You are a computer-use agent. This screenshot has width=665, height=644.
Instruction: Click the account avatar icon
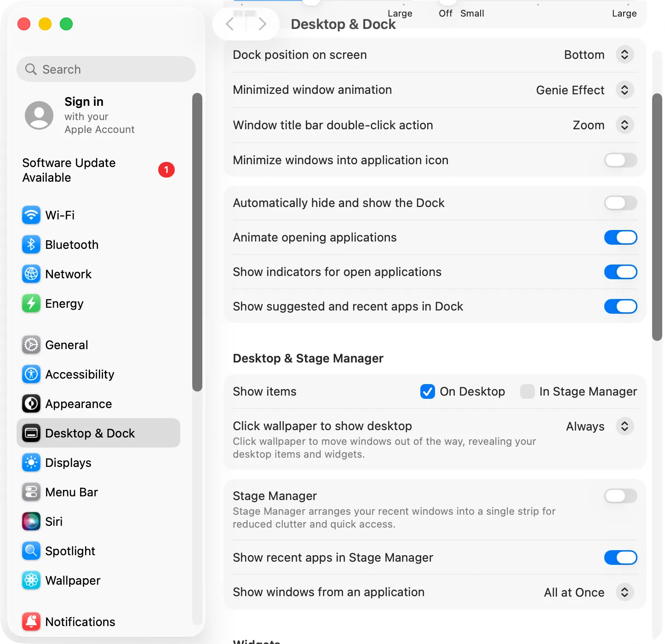(x=39, y=115)
